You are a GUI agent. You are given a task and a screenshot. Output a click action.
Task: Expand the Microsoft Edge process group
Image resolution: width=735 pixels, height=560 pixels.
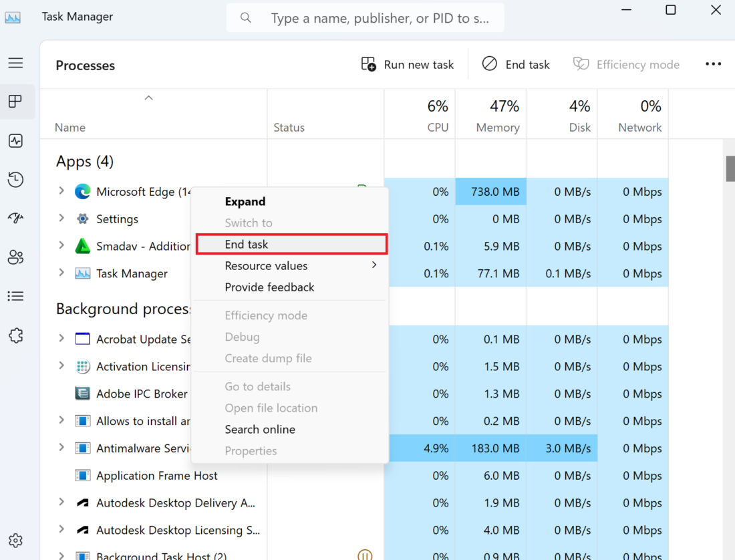[x=61, y=192]
